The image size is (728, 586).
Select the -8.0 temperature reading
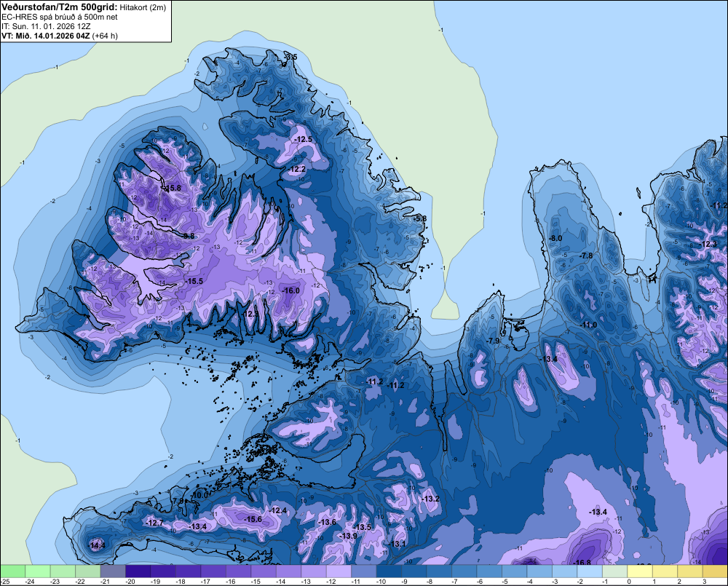point(555,239)
